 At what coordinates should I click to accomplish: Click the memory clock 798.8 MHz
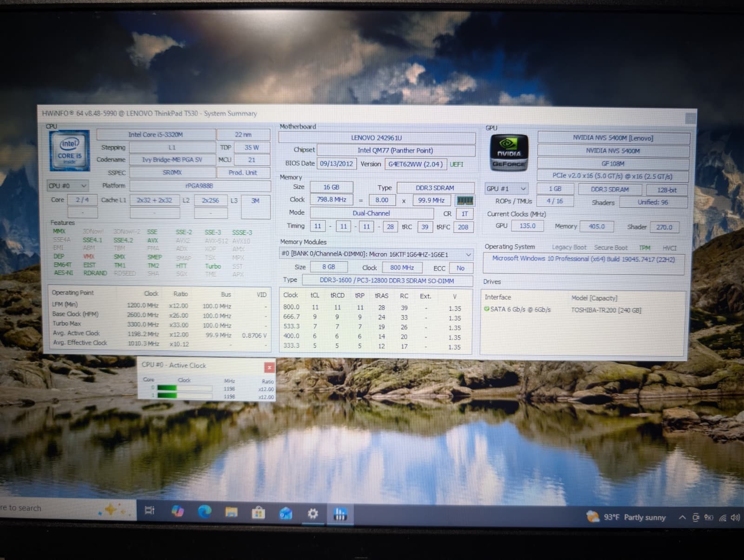pyautogui.click(x=332, y=200)
